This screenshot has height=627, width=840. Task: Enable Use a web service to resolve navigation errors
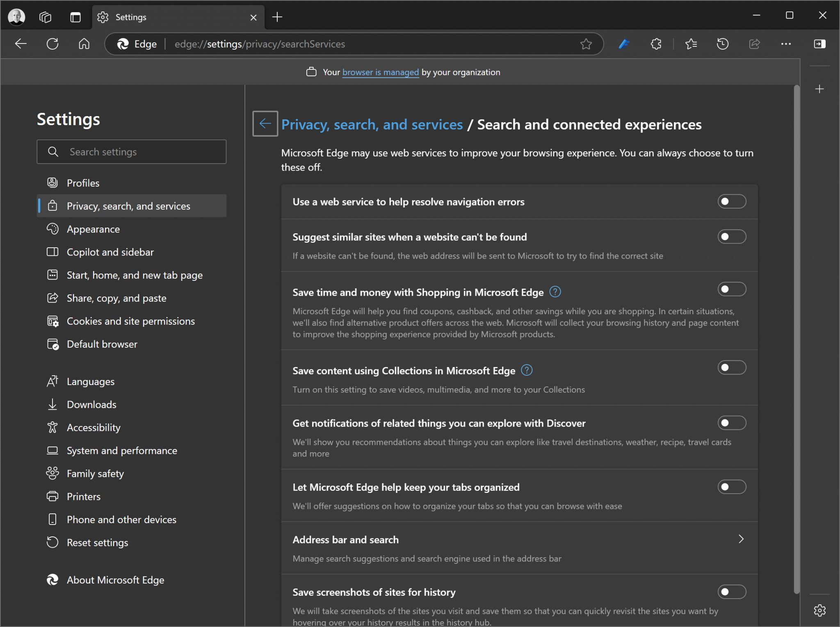coord(732,201)
